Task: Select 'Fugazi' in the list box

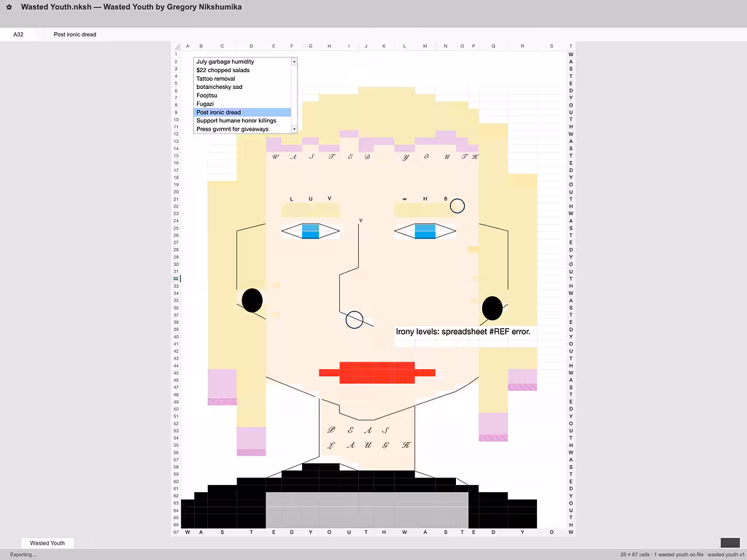Action: click(x=242, y=104)
